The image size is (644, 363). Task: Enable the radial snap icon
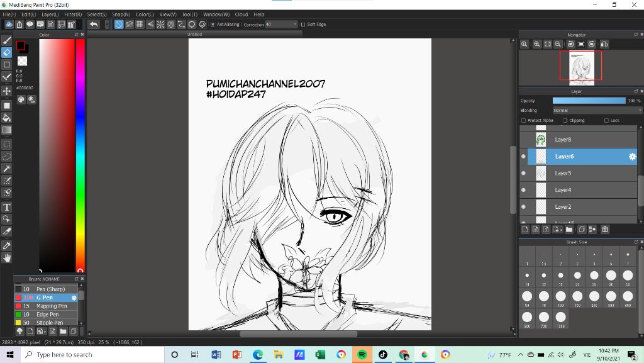pyautogui.click(x=160, y=25)
